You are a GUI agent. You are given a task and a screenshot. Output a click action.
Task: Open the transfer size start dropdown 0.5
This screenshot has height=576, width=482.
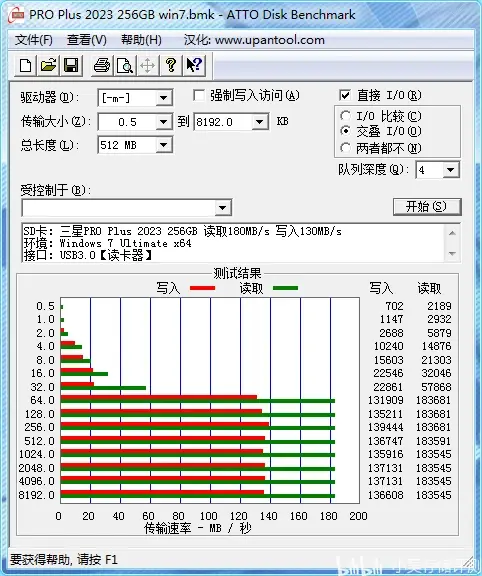[163, 122]
